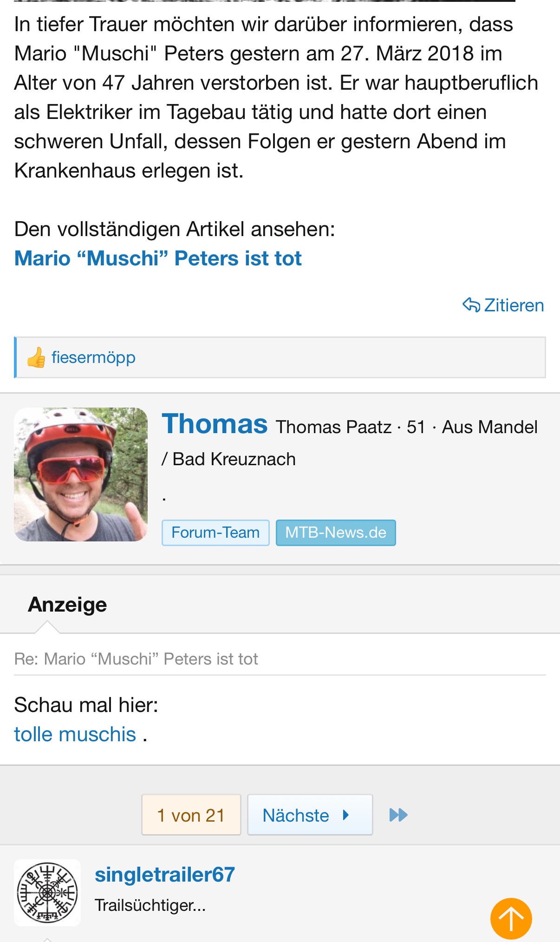Follow the 'tolle muschis' ad link

coord(75,734)
